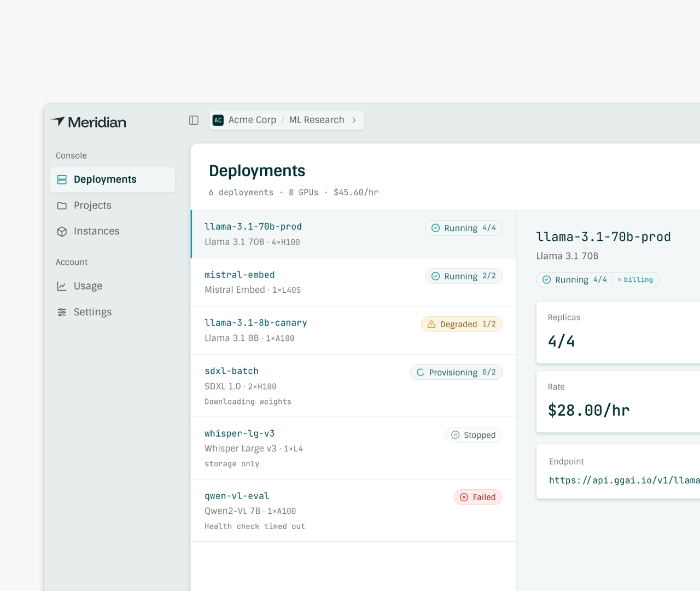Image resolution: width=700 pixels, height=591 pixels.
Task: Select the llama-3.1-70b-prod deployment row
Action: click(354, 234)
